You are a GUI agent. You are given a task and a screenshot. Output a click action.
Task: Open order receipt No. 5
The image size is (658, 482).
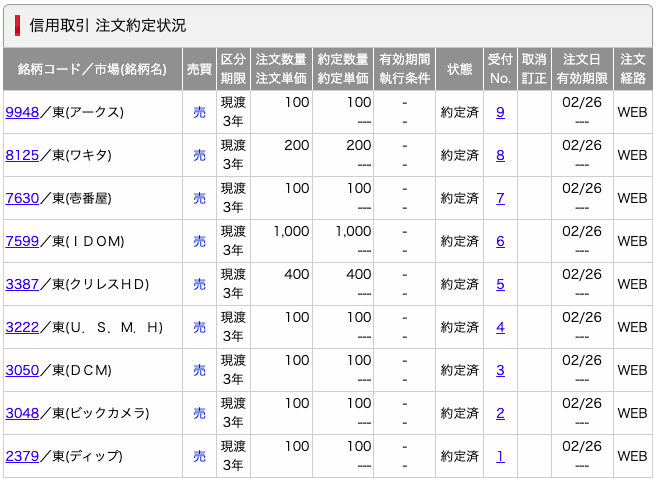500,284
